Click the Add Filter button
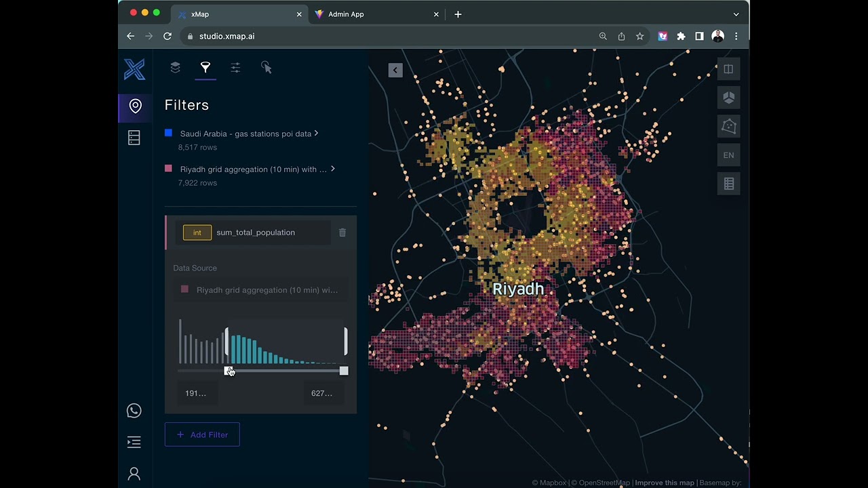This screenshot has width=868, height=488. tap(202, 434)
